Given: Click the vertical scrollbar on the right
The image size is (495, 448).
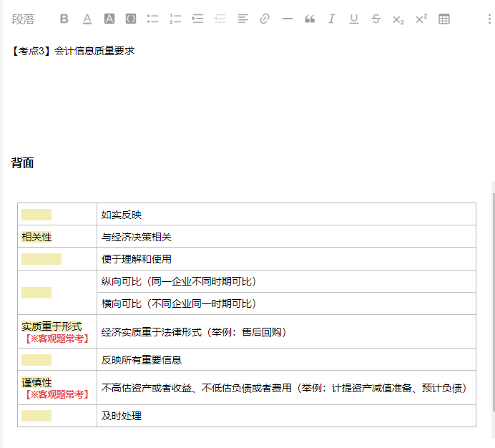Looking at the screenshot, I should (494, 302).
